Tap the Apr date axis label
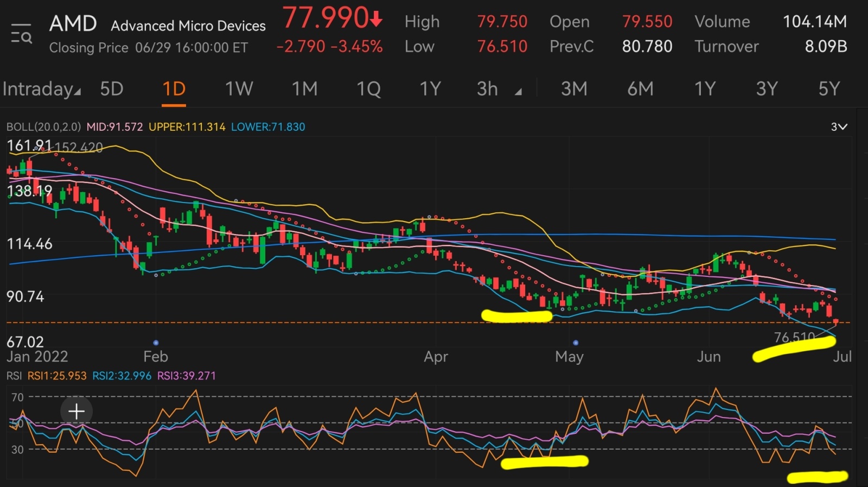The width and height of the screenshot is (868, 487). point(436,357)
